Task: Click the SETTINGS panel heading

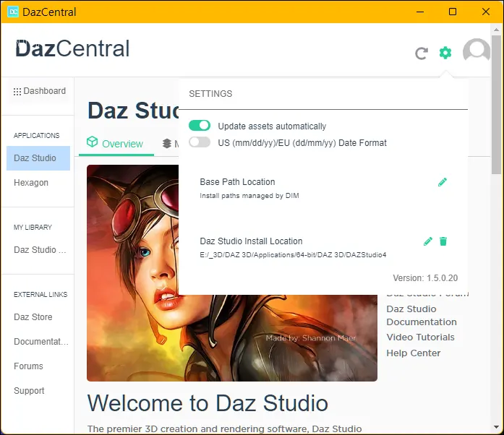Action: pos(210,94)
